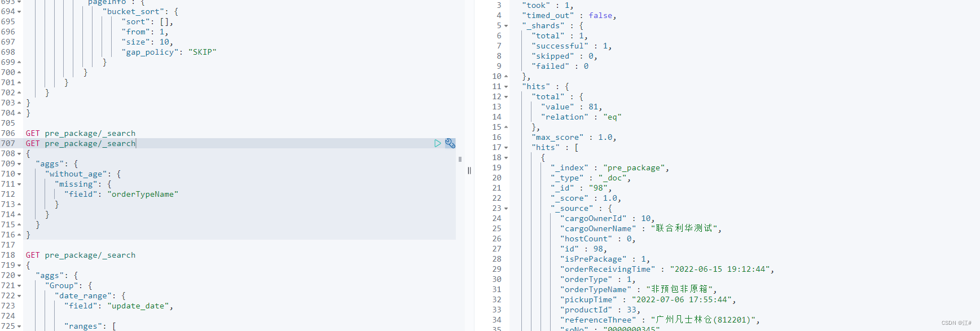The height and width of the screenshot is (331, 980).
Task: Collapse request body at line 708
Action: point(19,153)
